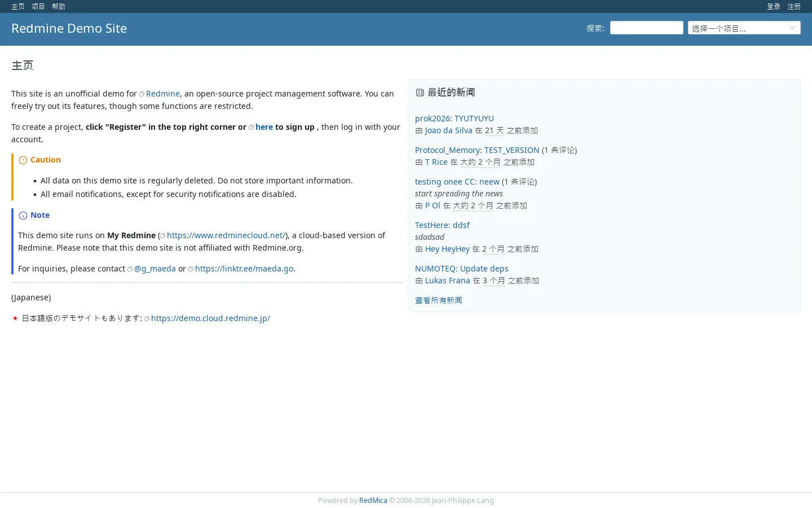Open the redminecloud.net link

(x=226, y=235)
